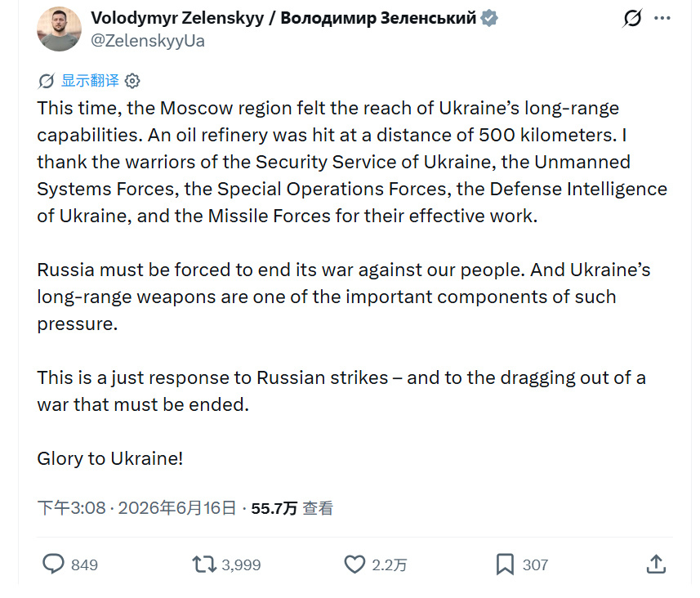
Task: Click the 显示翻译 show translation link
Action: click(90, 81)
